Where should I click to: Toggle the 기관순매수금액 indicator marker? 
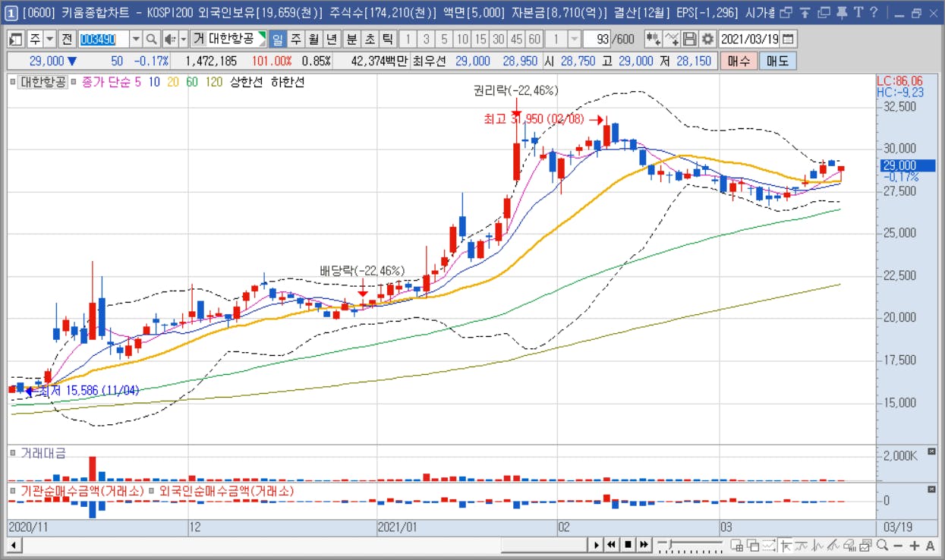pos(13,491)
